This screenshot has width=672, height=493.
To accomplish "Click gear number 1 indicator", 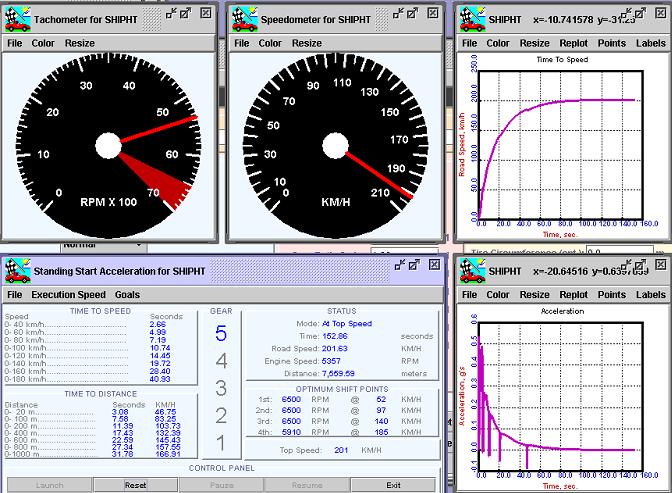I will [221, 443].
